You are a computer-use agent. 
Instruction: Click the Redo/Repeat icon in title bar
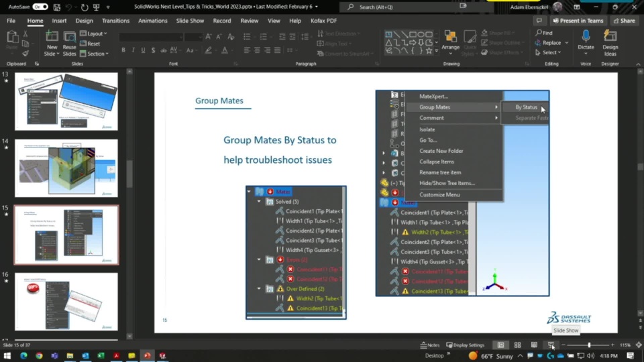tap(85, 7)
